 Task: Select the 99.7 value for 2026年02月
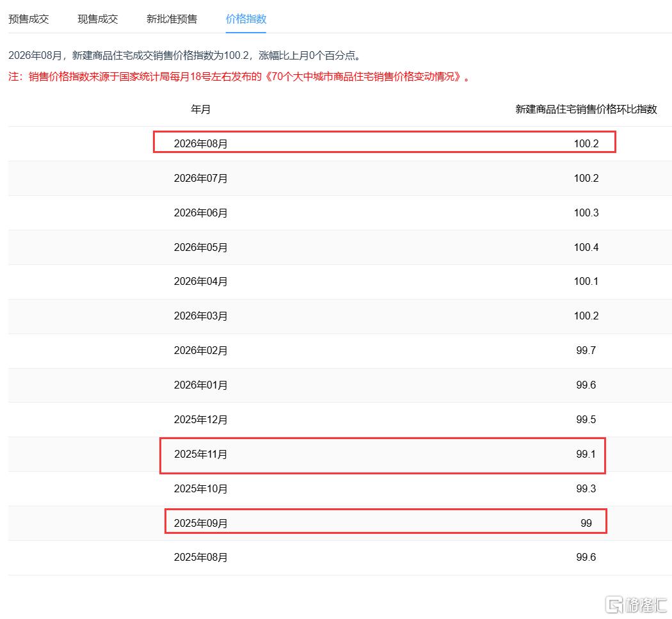(586, 350)
